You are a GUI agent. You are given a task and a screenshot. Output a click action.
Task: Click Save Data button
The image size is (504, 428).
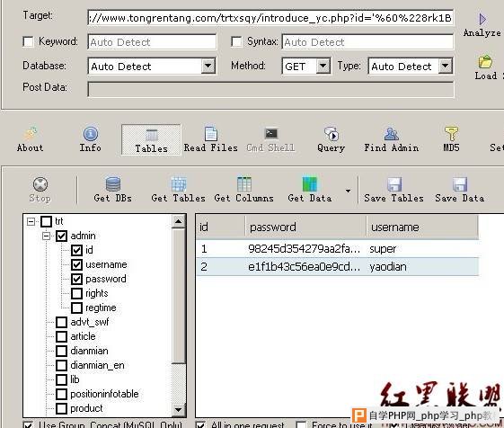(x=460, y=190)
